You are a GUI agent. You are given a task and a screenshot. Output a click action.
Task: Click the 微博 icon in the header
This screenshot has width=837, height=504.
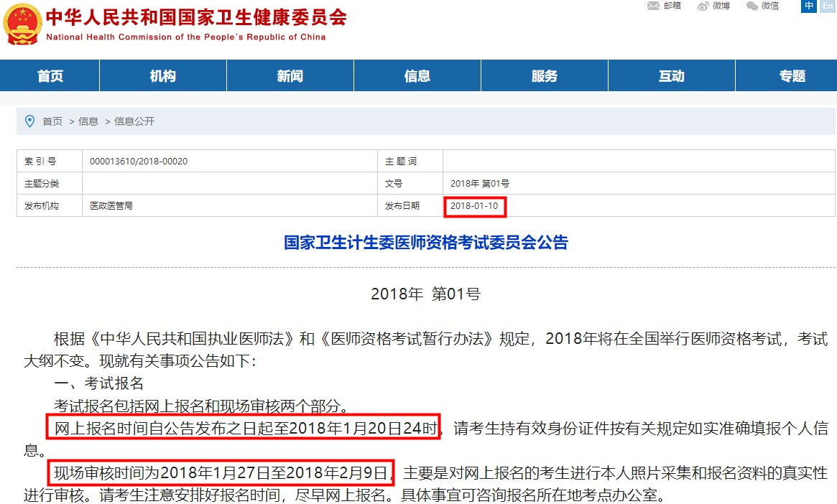pos(703,6)
